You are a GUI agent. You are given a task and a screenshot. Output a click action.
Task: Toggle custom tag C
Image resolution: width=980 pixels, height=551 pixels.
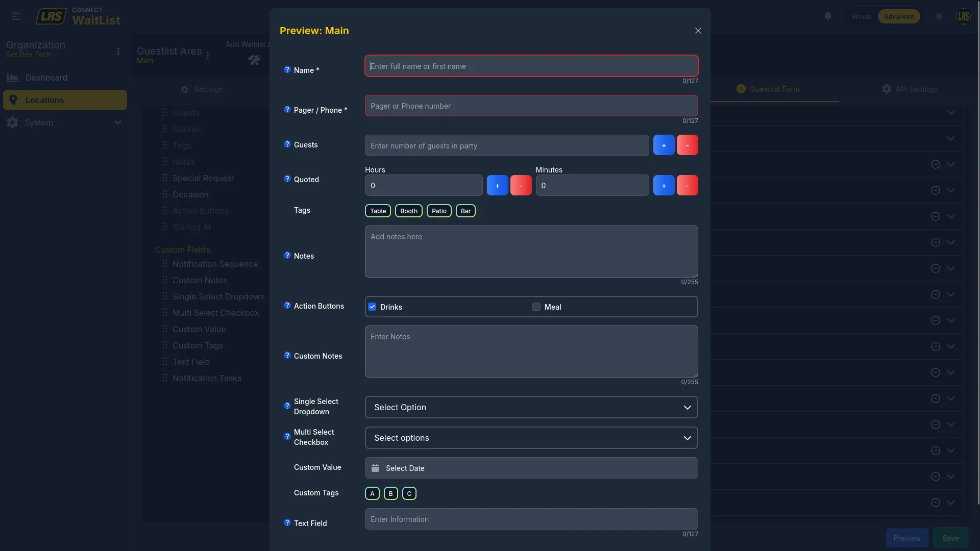[409, 493]
